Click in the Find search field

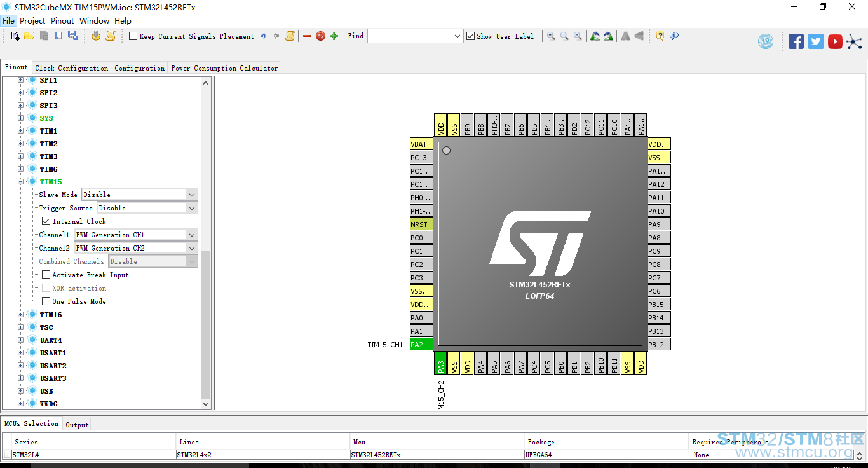pos(410,36)
